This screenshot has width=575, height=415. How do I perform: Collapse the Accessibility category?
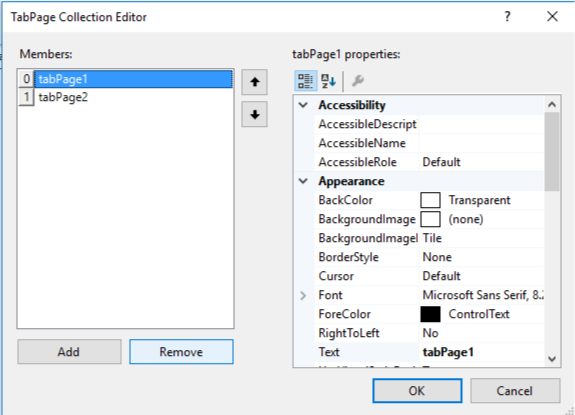(303, 105)
